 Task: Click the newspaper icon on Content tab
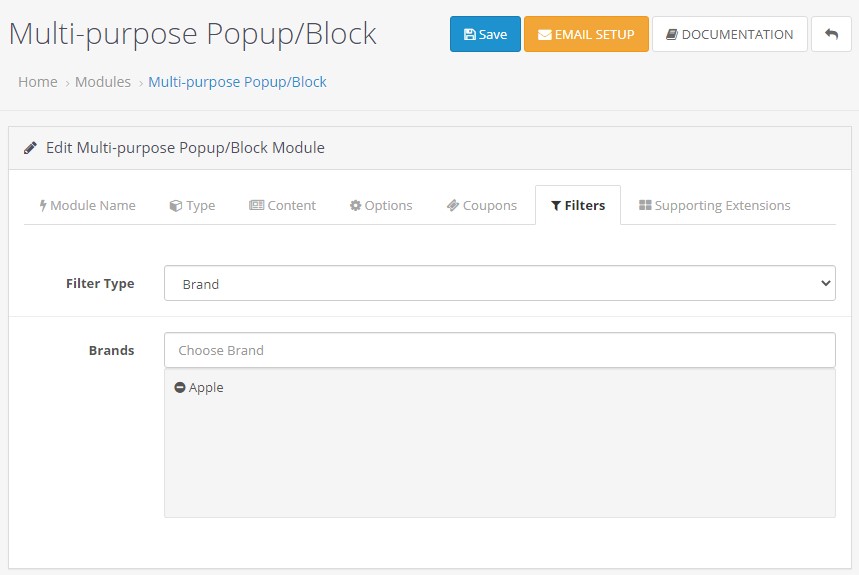pyautogui.click(x=256, y=205)
